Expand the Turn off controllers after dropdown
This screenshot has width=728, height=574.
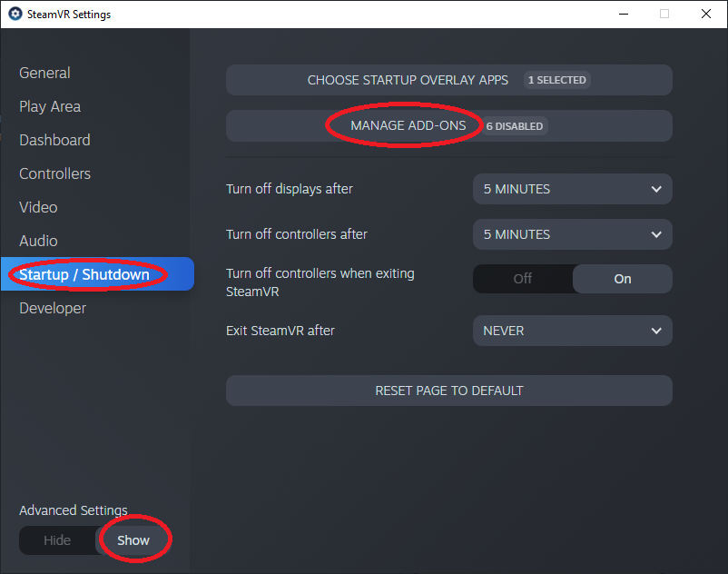point(573,234)
